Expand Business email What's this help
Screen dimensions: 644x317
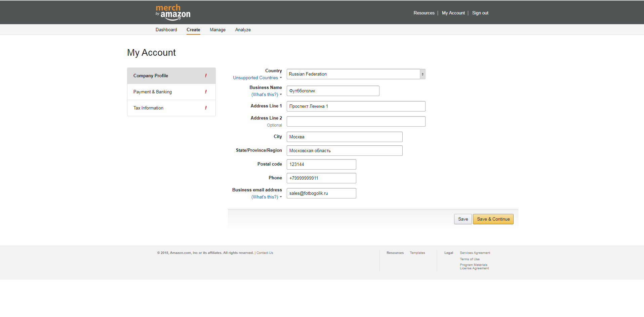266,197
